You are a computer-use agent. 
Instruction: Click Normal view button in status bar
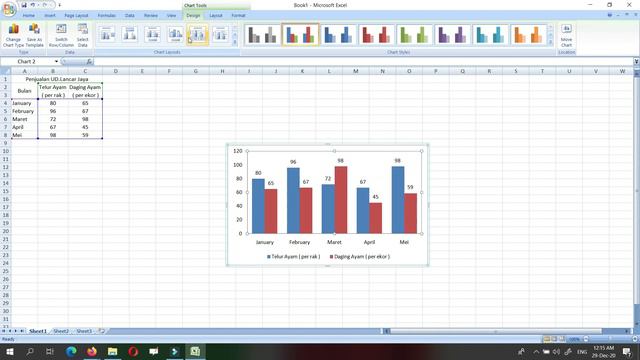point(547,339)
